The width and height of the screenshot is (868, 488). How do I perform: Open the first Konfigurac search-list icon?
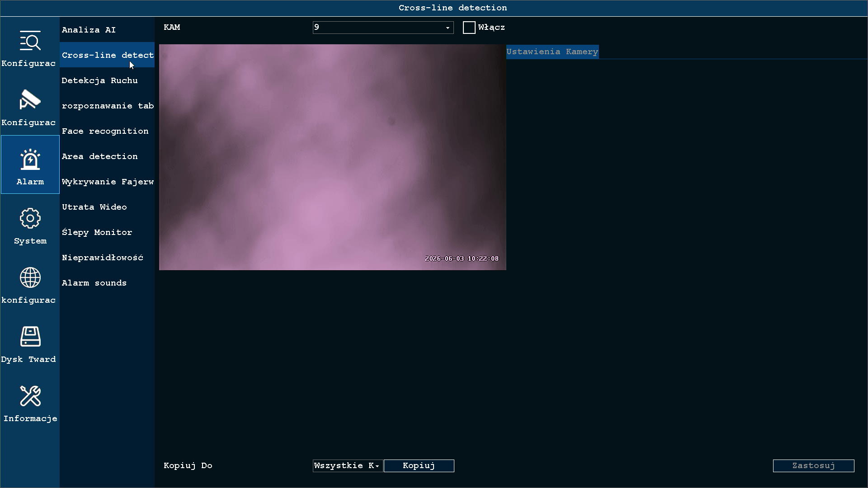pos(30,41)
